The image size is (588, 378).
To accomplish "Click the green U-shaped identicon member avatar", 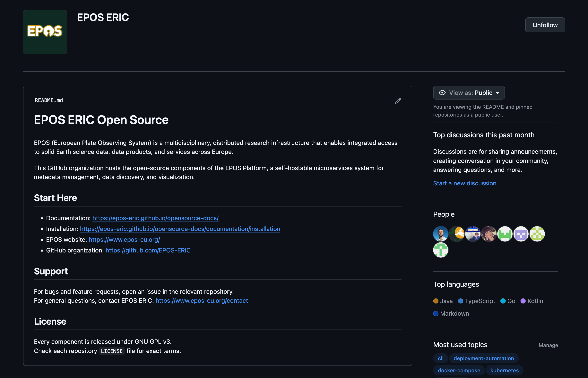I will coord(505,234).
